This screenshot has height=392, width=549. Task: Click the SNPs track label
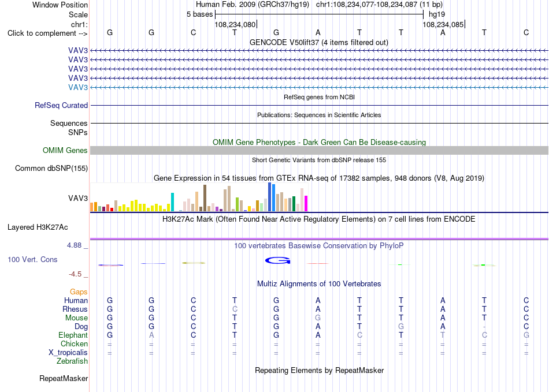(78, 133)
